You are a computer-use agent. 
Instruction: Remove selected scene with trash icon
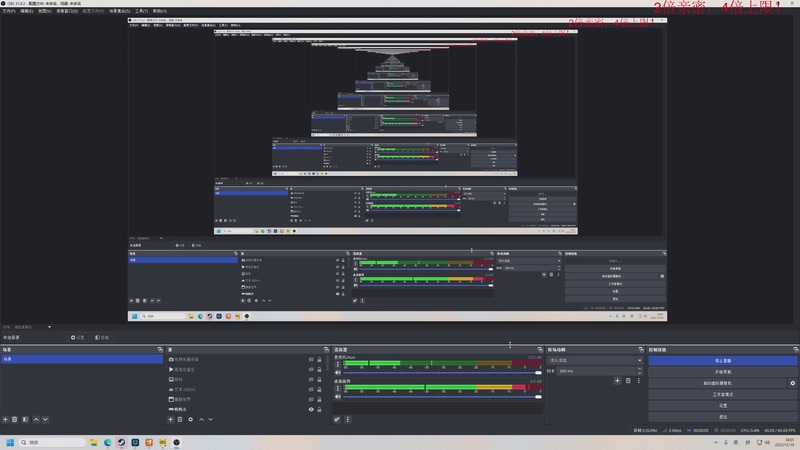[15, 419]
